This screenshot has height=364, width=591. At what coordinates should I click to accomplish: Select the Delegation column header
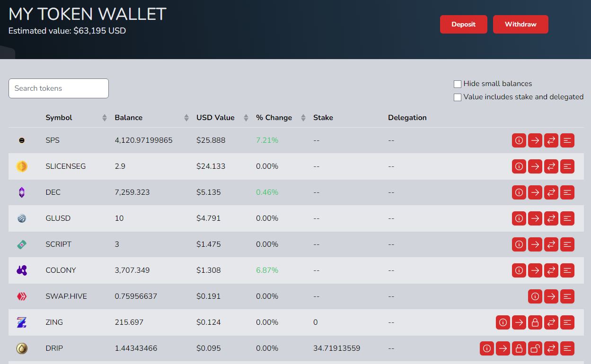click(407, 118)
